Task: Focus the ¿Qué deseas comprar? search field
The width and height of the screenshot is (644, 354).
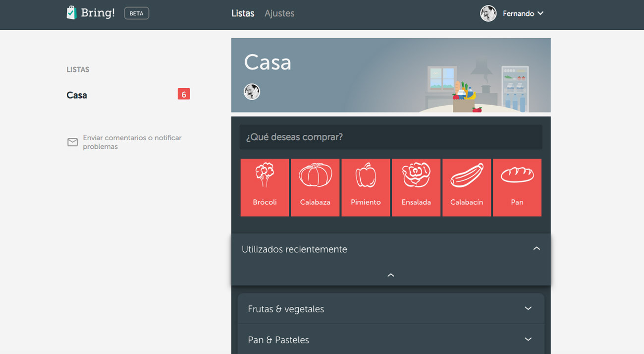Action: tap(390, 137)
